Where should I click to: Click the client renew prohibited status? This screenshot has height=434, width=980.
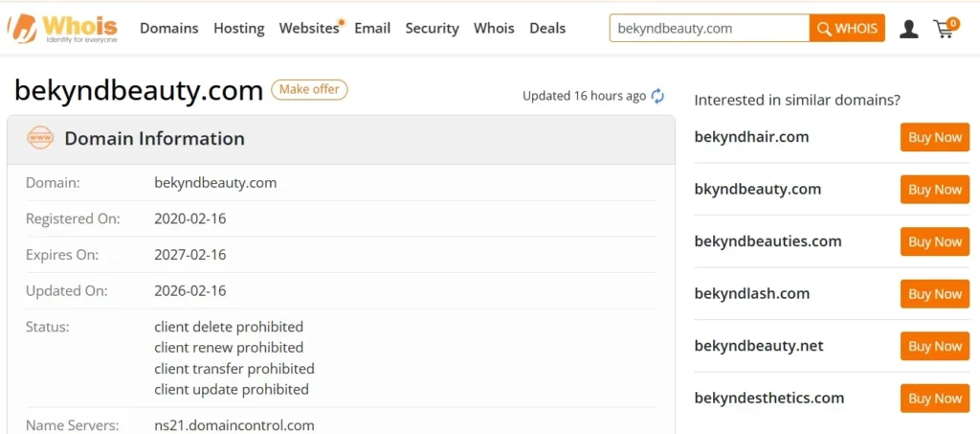tap(229, 348)
